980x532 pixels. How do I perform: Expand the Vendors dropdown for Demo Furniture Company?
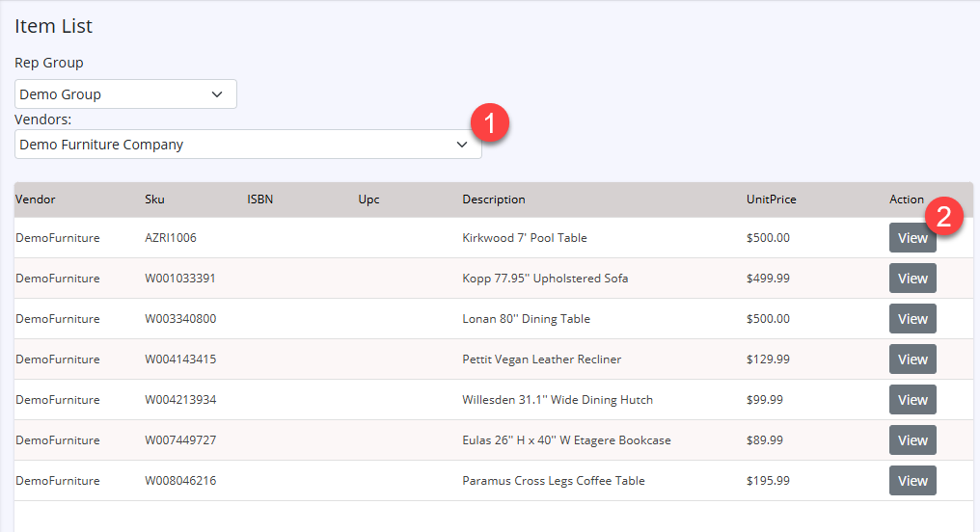point(248,145)
